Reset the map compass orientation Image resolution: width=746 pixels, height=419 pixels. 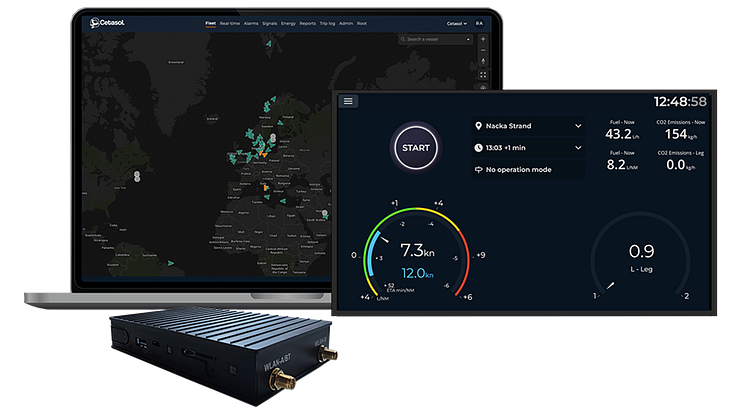(483, 62)
